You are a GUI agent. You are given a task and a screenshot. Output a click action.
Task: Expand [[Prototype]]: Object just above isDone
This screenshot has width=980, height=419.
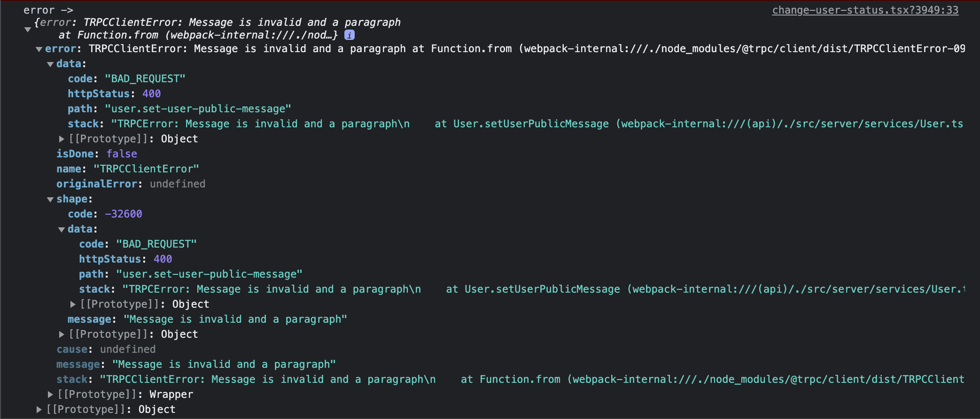coord(62,139)
